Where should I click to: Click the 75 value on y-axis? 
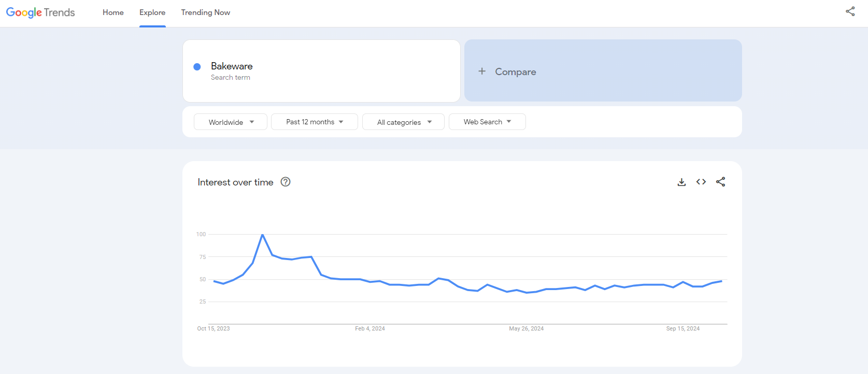(203, 257)
